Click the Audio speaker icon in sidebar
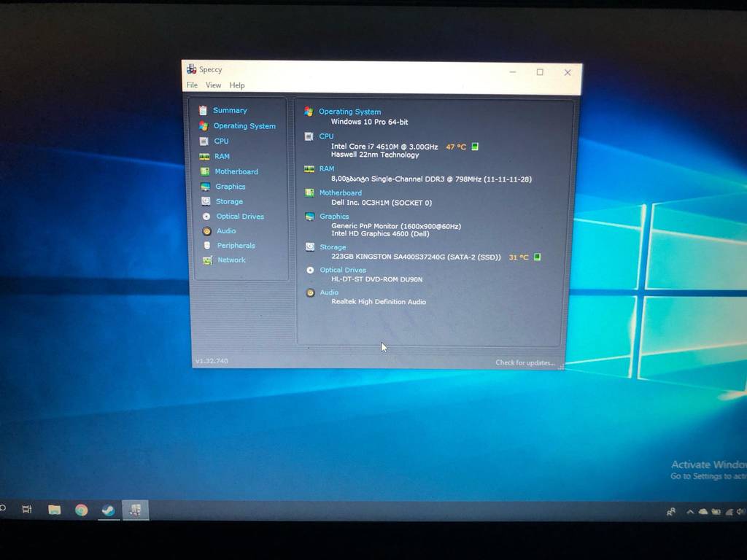The image size is (747, 560). pos(206,231)
